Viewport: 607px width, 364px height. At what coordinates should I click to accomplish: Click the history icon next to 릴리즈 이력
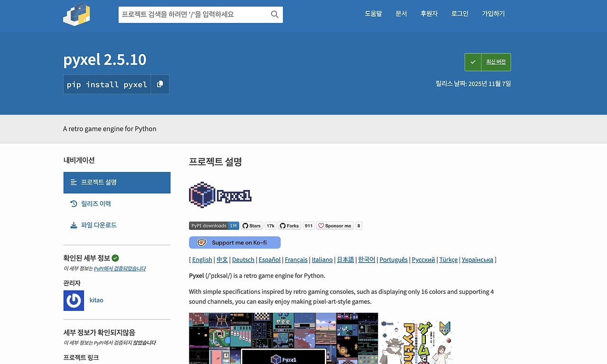pyautogui.click(x=74, y=204)
